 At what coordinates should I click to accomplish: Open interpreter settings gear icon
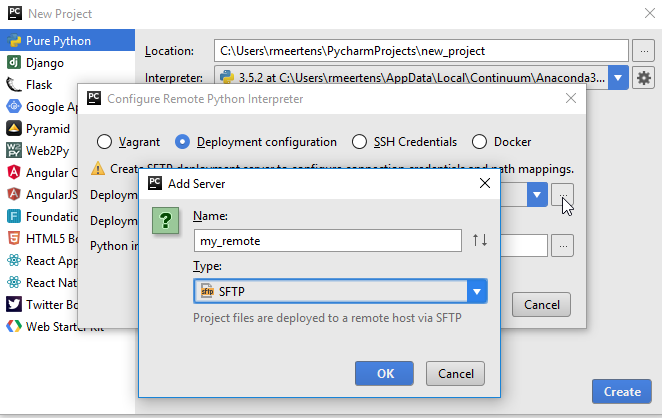[643, 78]
